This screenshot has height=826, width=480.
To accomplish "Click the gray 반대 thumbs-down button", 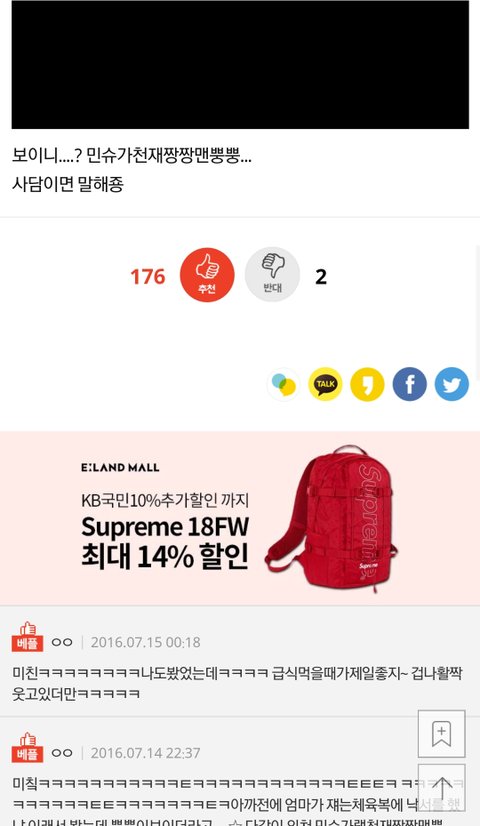I will coord(272,275).
